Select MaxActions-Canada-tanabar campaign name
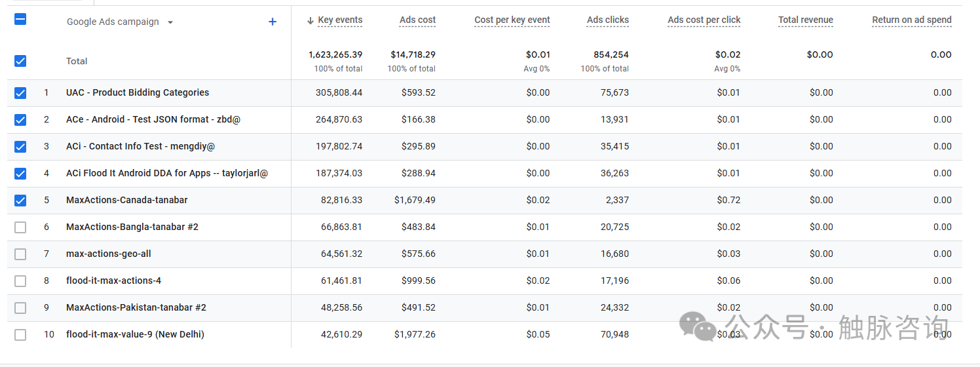This screenshot has height=367, width=980. click(127, 200)
